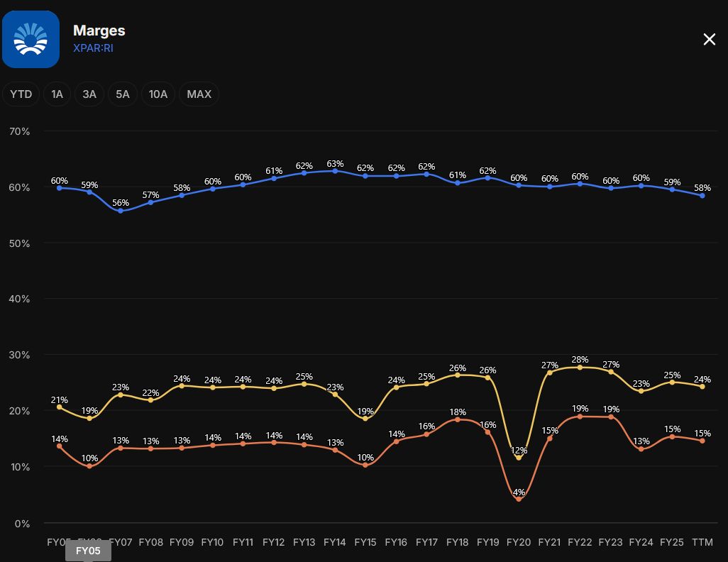Click the blue company logo icon
This screenshot has height=562, width=728.
(x=31, y=40)
